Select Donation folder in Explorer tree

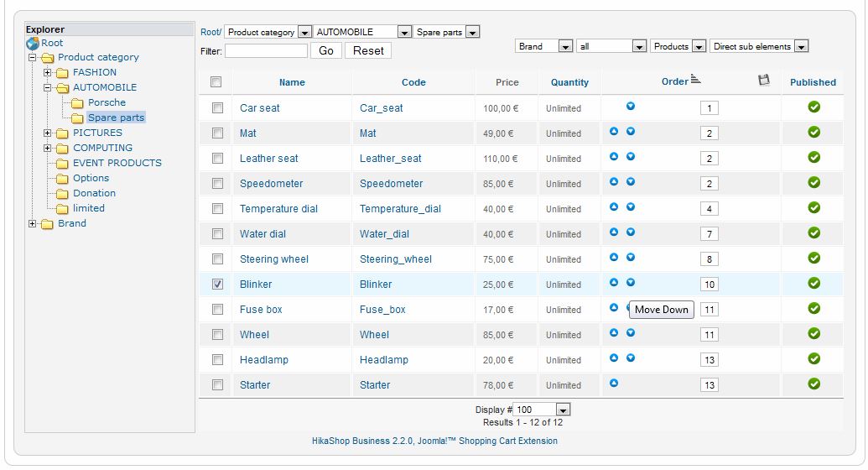pyautogui.click(x=94, y=193)
